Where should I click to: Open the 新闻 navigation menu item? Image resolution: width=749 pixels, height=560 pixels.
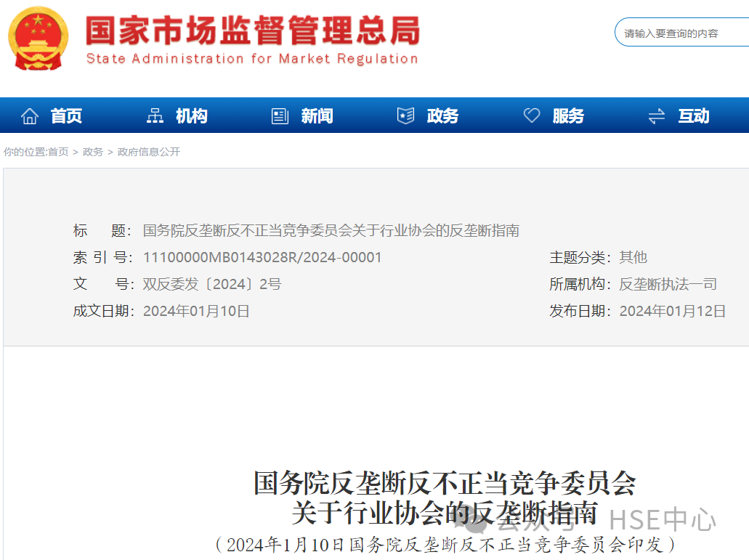[x=317, y=116]
